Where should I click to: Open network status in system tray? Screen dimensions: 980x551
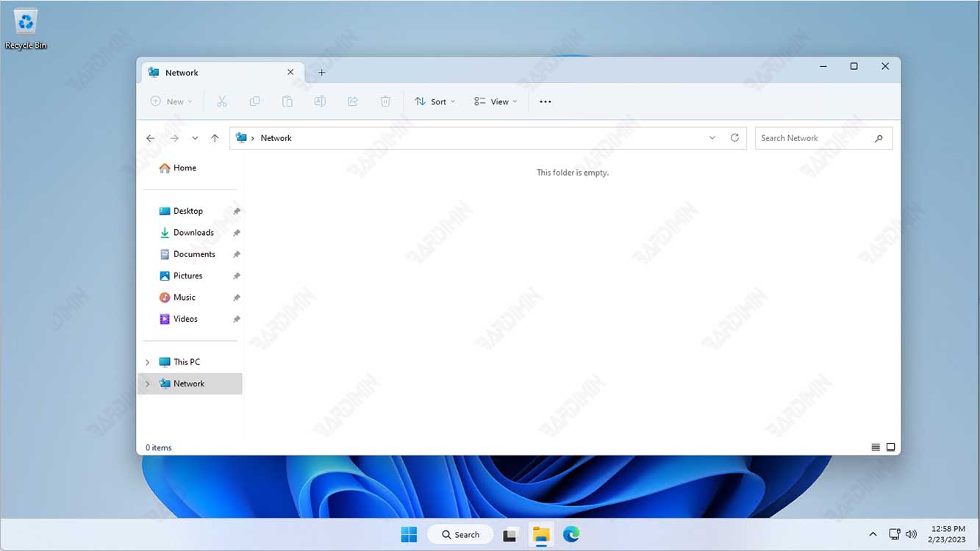[895, 534]
